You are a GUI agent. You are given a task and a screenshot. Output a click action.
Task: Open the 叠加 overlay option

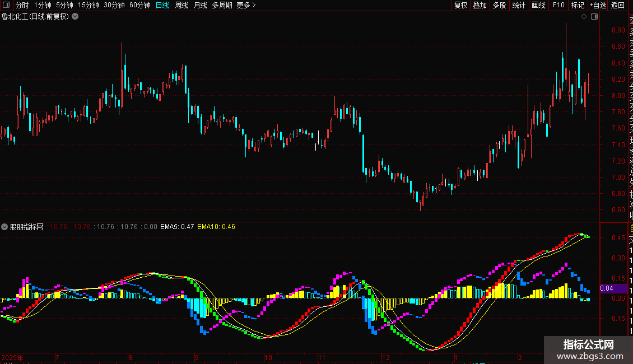click(x=480, y=5)
